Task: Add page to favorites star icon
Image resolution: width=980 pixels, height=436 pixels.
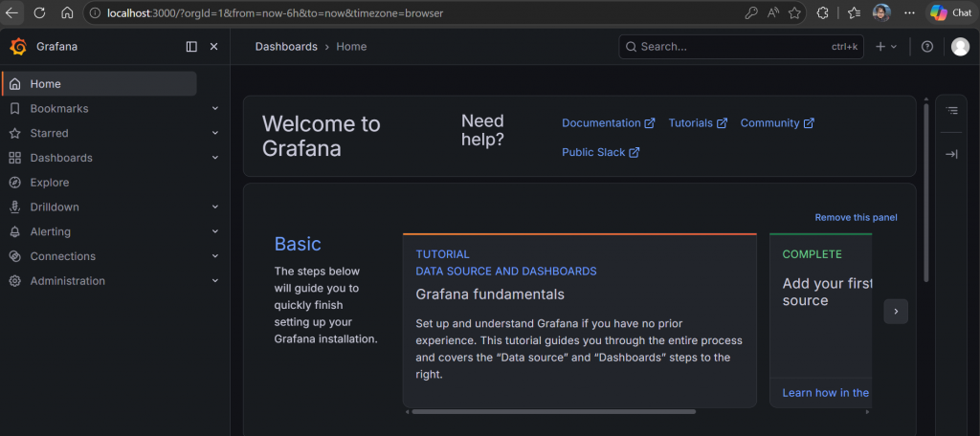Action: [x=794, y=12]
